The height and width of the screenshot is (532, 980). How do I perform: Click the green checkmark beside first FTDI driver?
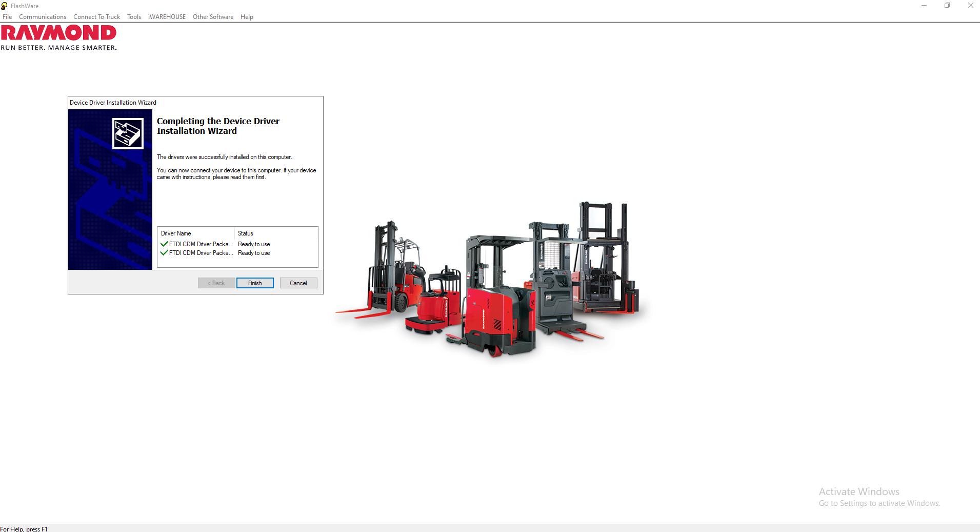click(164, 244)
